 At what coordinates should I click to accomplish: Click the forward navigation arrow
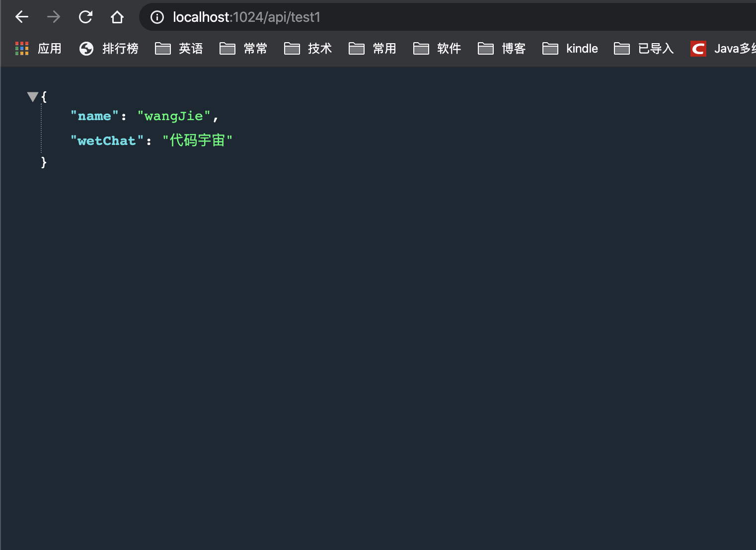tap(54, 17)
